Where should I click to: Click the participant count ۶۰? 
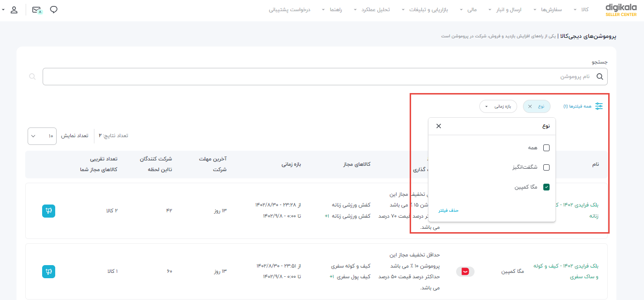point(169,271)
